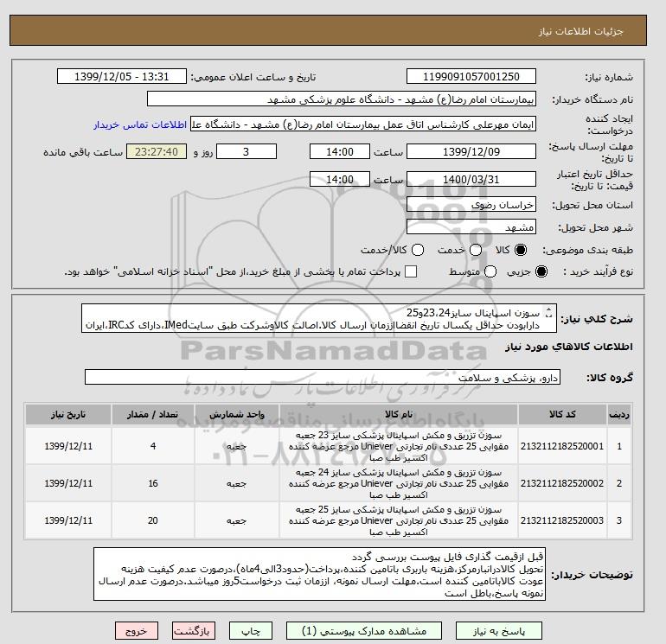Click the price validity date 1400/03/31 field

click(x=471, y=179)
